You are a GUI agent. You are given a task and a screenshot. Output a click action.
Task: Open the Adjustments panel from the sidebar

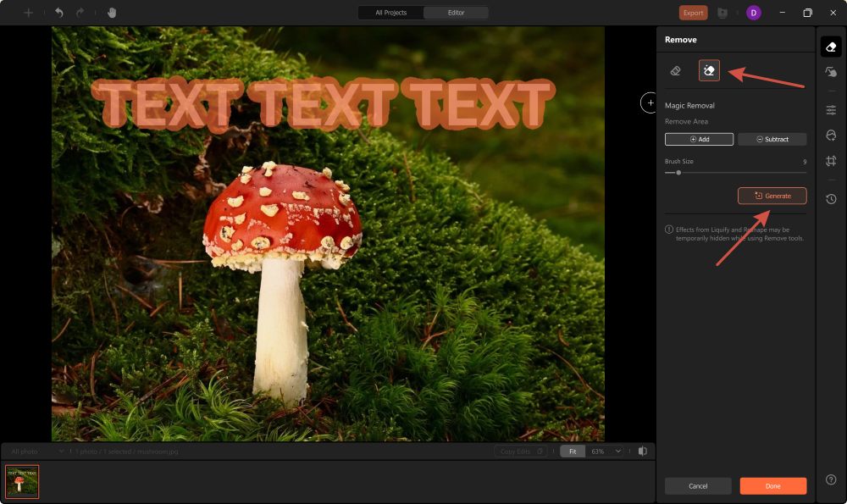click(830, 109)
